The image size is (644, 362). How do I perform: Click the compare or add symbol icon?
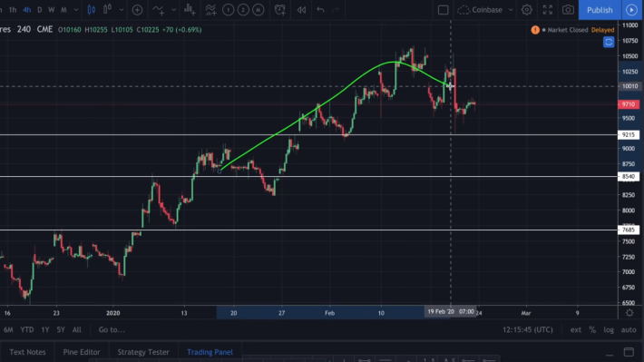(137, 10)
